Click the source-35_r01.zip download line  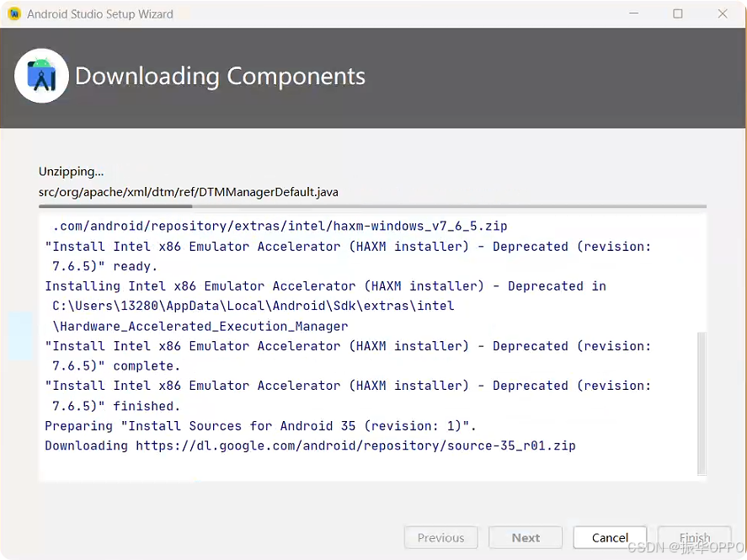[310, 445]
